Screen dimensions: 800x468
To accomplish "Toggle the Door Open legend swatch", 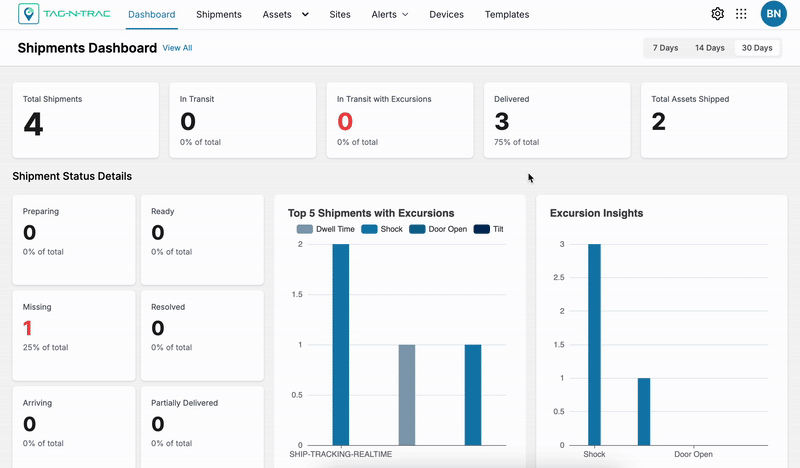I will (x=417, y=229).
